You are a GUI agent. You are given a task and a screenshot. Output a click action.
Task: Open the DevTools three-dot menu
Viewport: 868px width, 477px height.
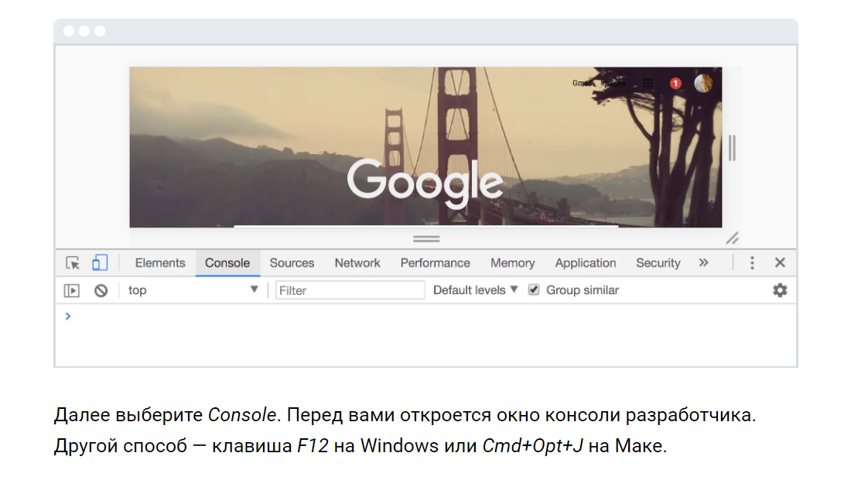[x=752, y=263]
